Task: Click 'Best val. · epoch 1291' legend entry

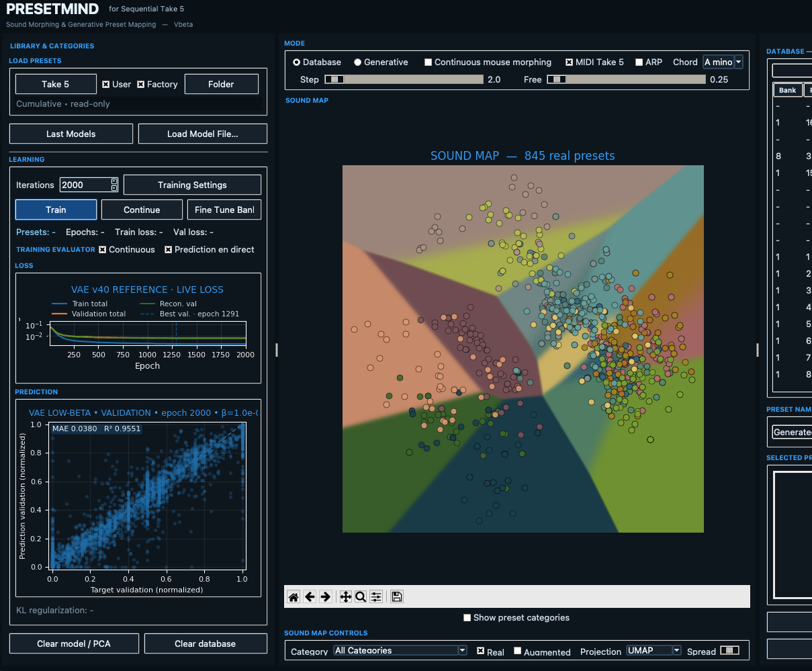Action: tap(189, 314)
